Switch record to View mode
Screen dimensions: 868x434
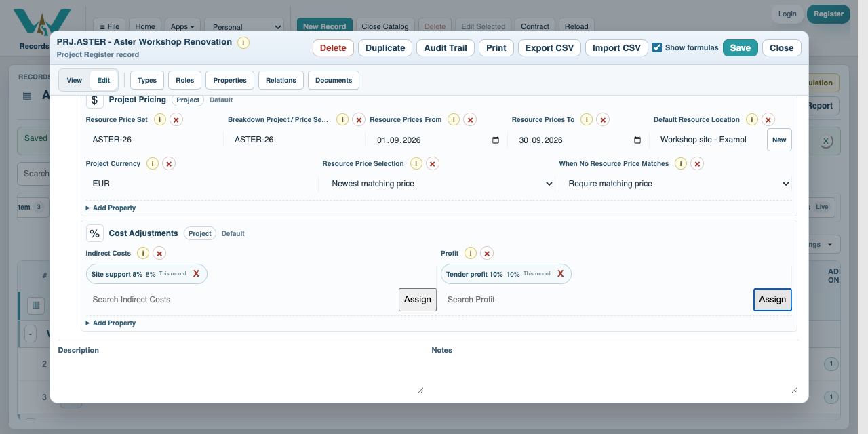click(75, 80)
